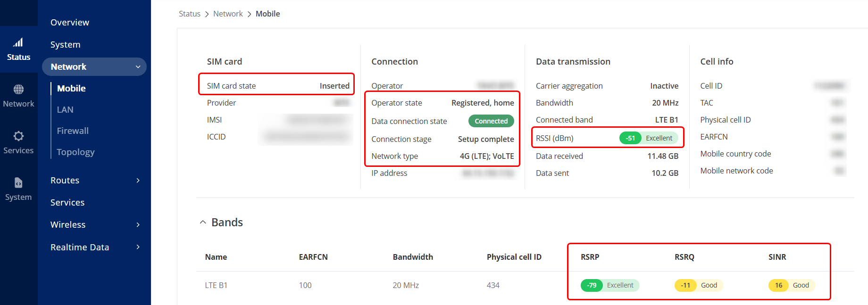Click the Status breadcrumb link
868x305 pixels.
click(189, 14)
